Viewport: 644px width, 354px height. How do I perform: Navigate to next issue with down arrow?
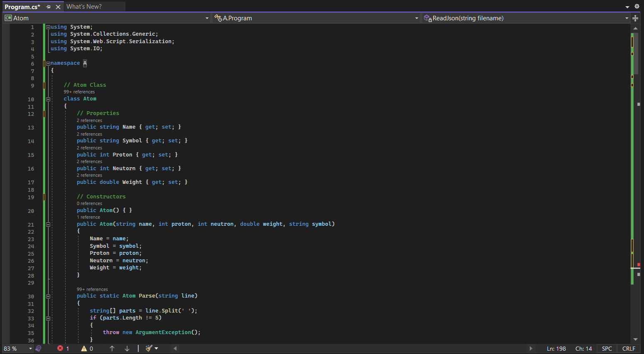coord(127,349)
